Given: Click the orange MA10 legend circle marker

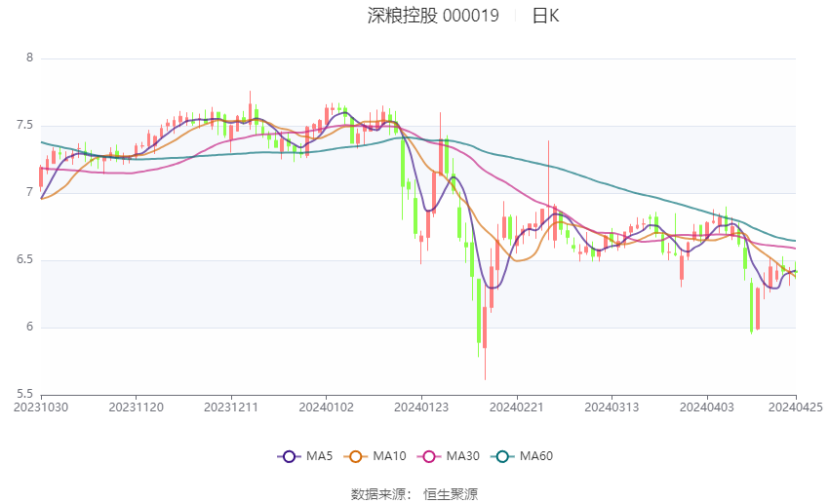Looking at the screenshot, I should [x=356, y=456].
